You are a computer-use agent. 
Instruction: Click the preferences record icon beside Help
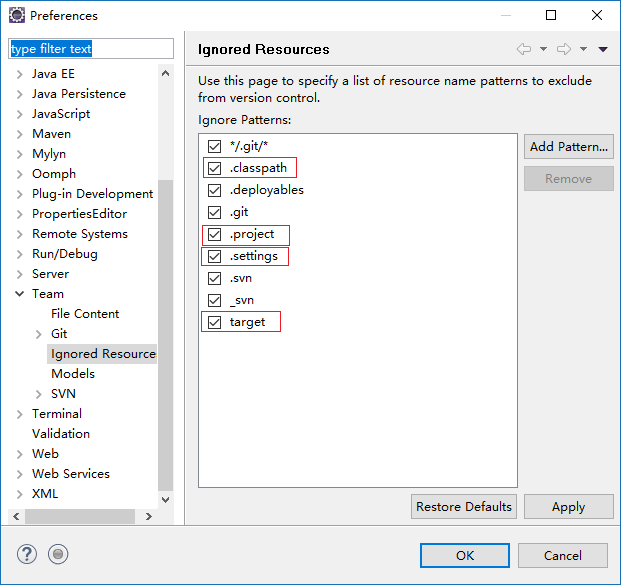tap(58, 554)
